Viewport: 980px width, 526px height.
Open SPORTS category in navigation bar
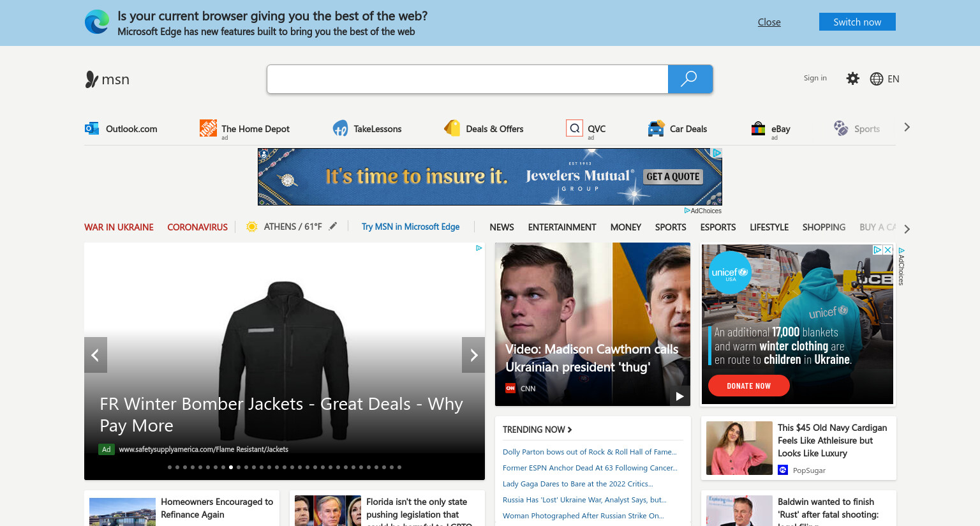tap(671, 227)
